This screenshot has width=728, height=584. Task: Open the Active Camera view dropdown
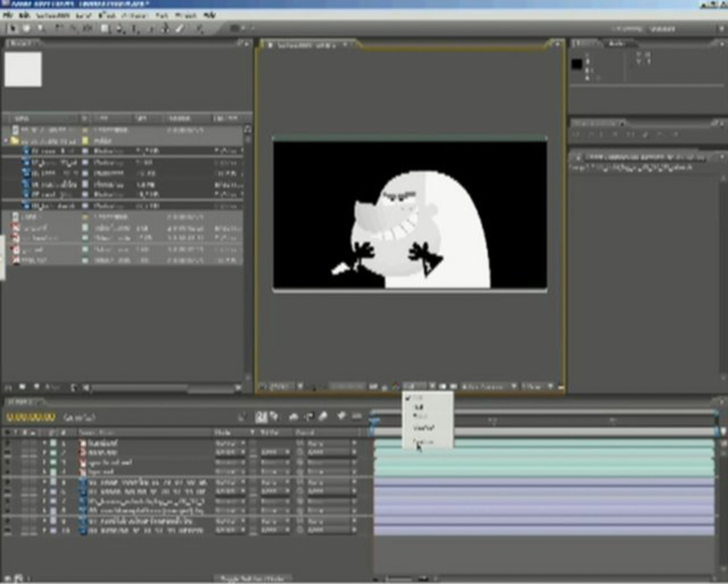point(489,387)
